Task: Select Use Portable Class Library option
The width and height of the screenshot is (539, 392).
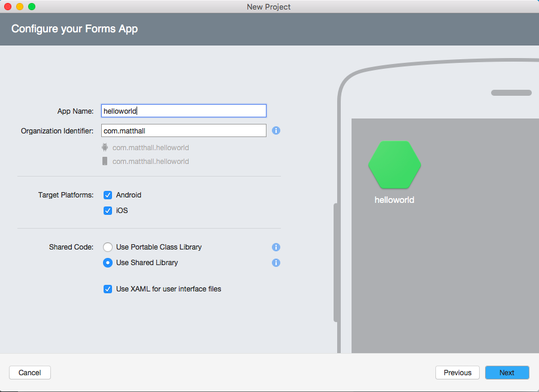Action: point(108,247)
